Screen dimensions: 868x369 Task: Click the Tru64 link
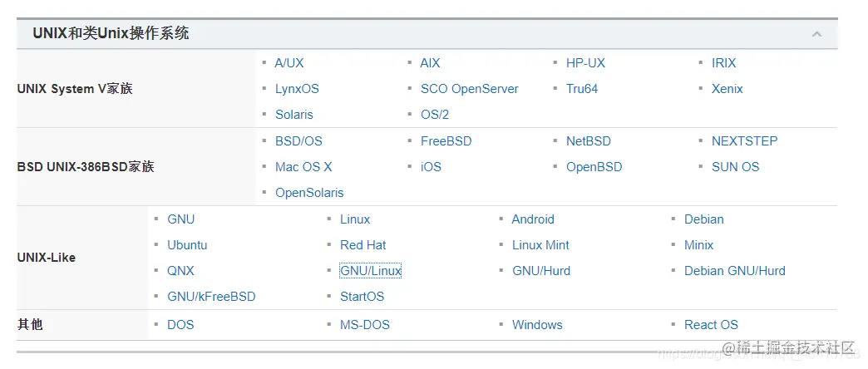click(582, 89)
